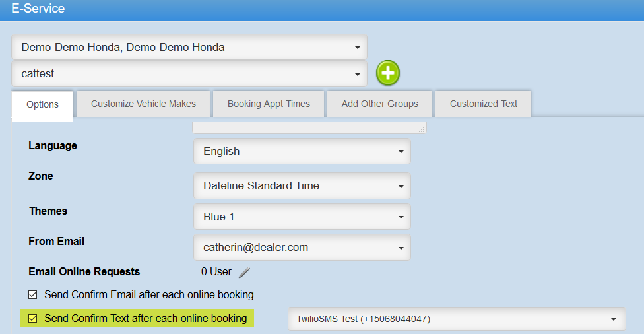Viewport: 644px width, 334px height.
Task: Open the Themes dropdown showing Blue 1
Action: [x=302, y=217]
